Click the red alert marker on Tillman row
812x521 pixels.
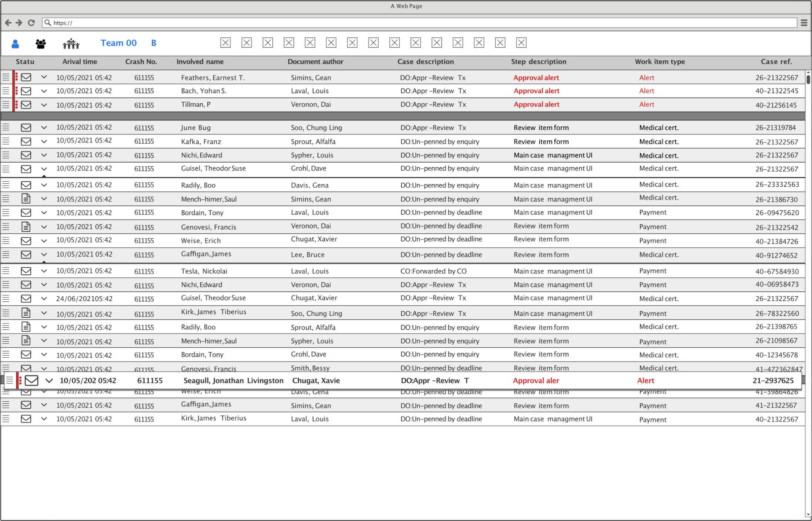16,105
